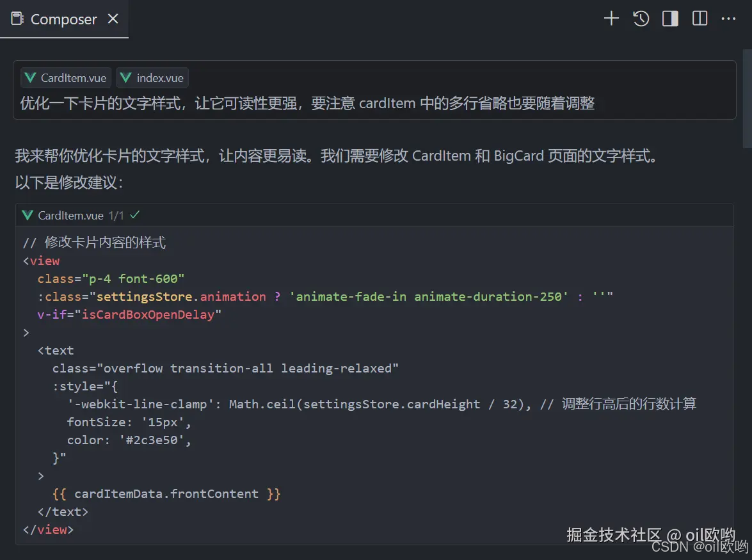Click the v-if="isCardBoxOpenDelay" line
This screenshot has height=560, width=752.
tap(129, 314)
